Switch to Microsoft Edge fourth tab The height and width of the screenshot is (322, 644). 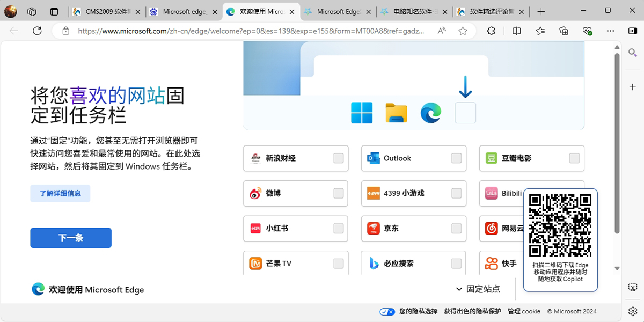(x=338, y=11)
